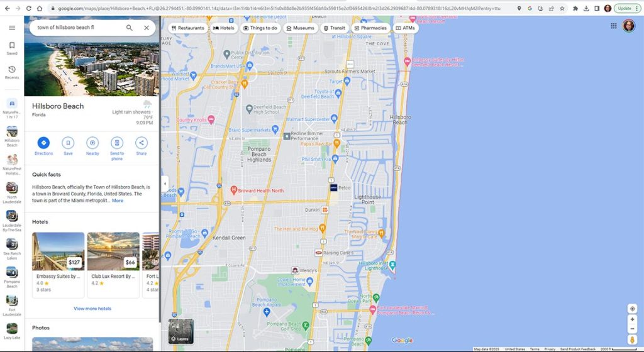Select the Restaurants filter chip

pos(187,28)
